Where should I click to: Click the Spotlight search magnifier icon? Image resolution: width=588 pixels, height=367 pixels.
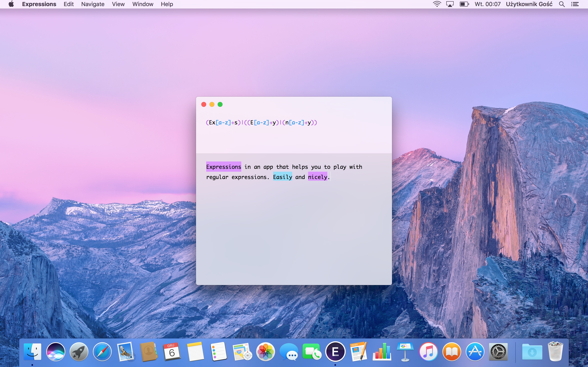(x=562, y=4)
